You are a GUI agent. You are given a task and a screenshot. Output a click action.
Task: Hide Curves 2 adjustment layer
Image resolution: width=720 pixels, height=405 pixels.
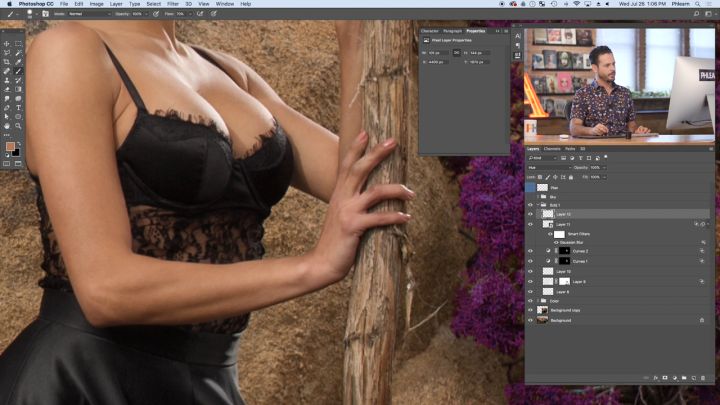click(530, 251)
